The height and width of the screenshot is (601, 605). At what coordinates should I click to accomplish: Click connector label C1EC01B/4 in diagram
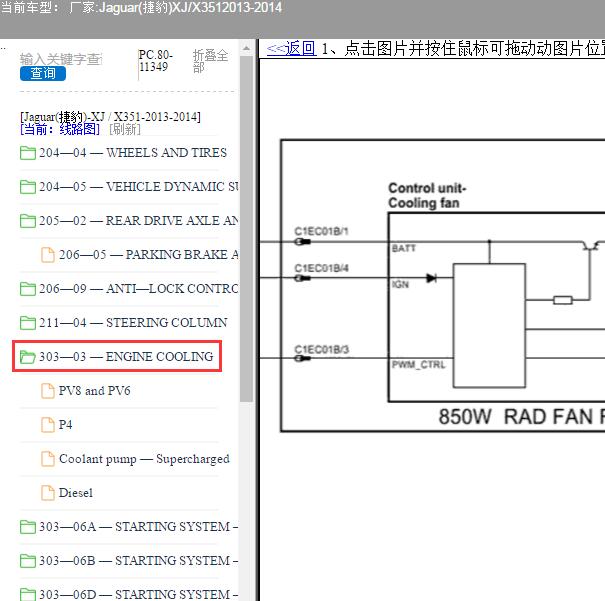pos(321,268)
